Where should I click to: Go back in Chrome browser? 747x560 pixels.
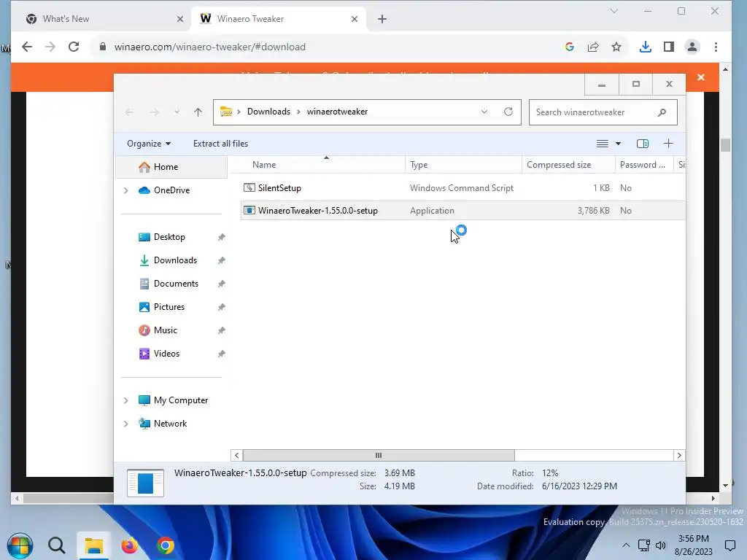coord(27,47)
